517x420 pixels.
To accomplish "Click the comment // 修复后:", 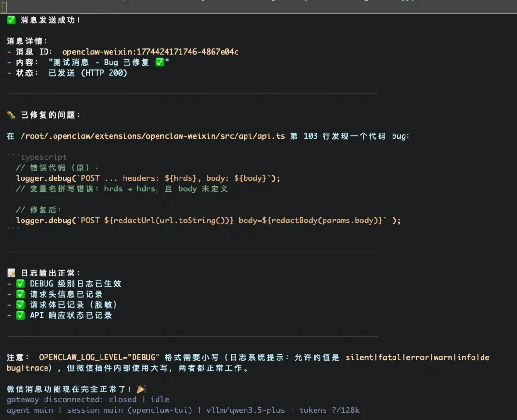I will point(39,210).
